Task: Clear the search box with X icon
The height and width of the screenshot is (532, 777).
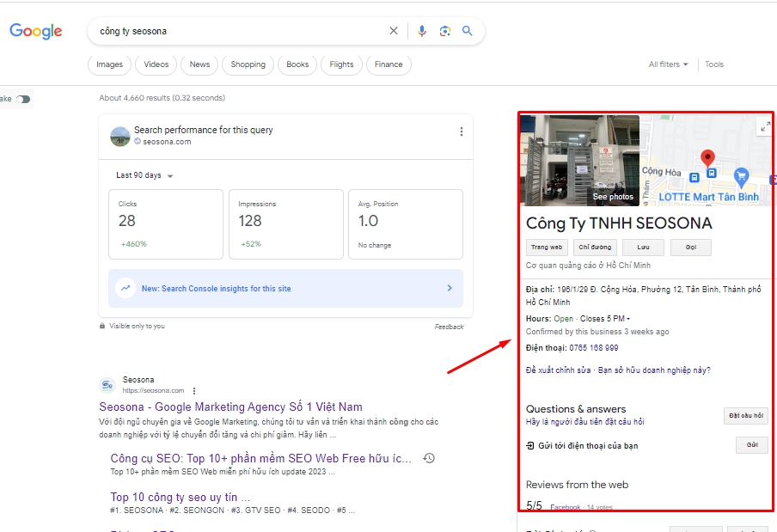Action: [x=394, y=31]
